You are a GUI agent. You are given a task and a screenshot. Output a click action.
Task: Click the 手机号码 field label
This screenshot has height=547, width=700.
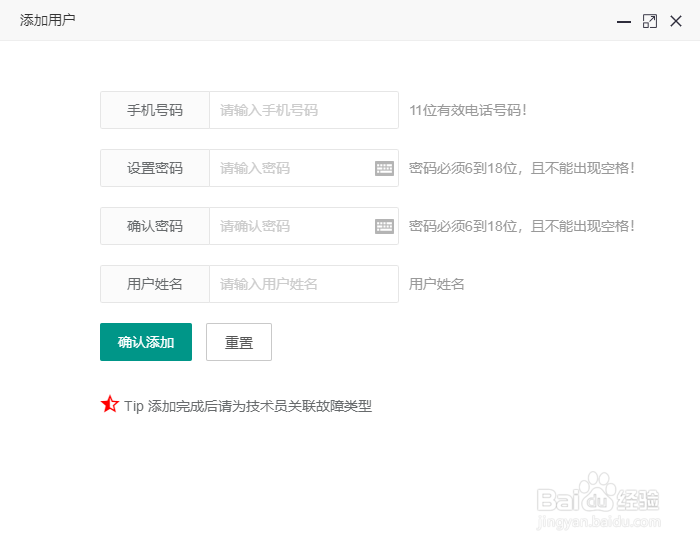(x=155, y=110)
